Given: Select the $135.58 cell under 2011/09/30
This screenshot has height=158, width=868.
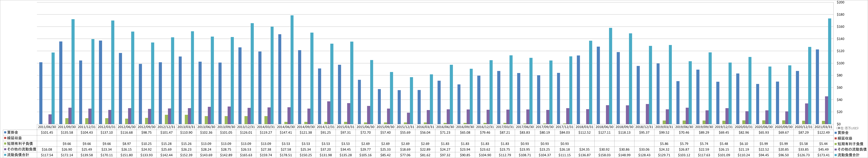Looking at the screenshot, I should coord(67,132).
